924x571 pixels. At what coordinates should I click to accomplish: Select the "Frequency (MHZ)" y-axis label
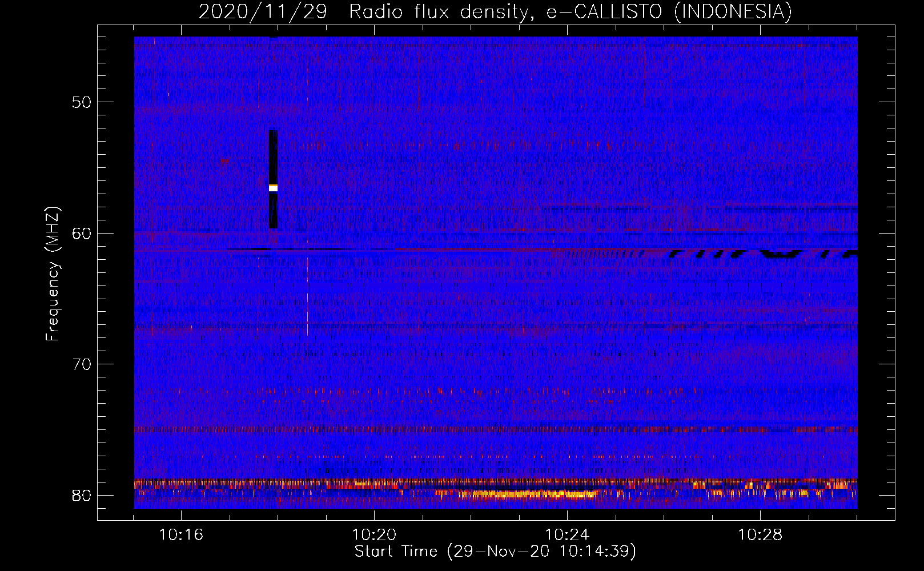click(53, 274)
